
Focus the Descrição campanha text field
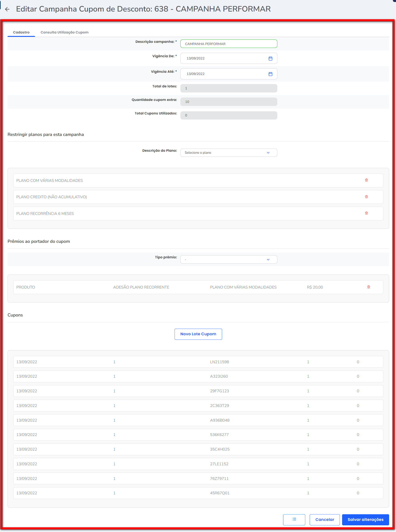229,44
